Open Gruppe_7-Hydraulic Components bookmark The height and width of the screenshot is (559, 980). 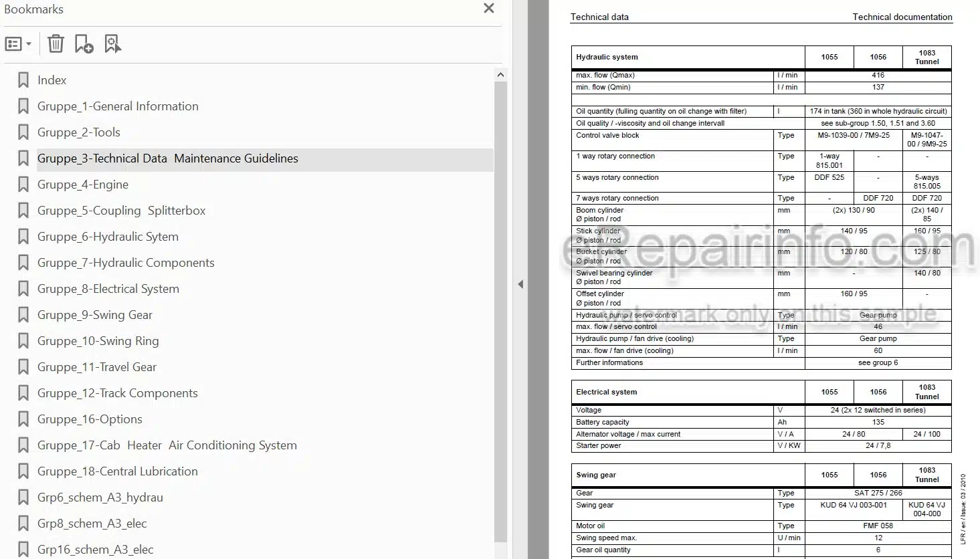126,263
